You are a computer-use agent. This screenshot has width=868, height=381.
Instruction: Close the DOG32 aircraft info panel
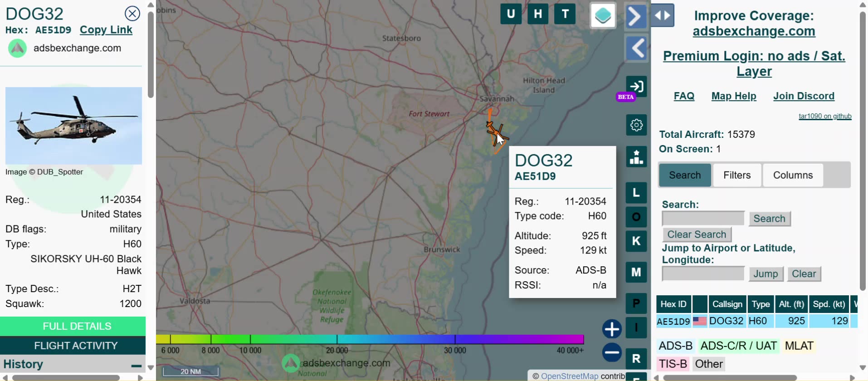point(132,14)
